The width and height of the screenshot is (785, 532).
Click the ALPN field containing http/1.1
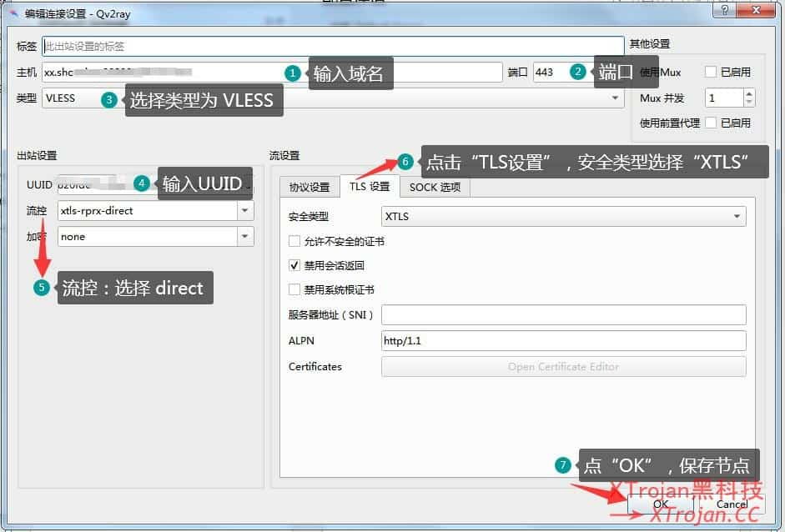tap(564, 340)
